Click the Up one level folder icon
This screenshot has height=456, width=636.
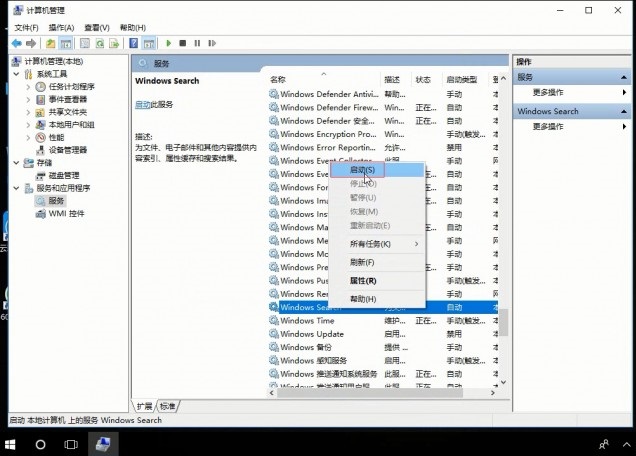(50, 43)
